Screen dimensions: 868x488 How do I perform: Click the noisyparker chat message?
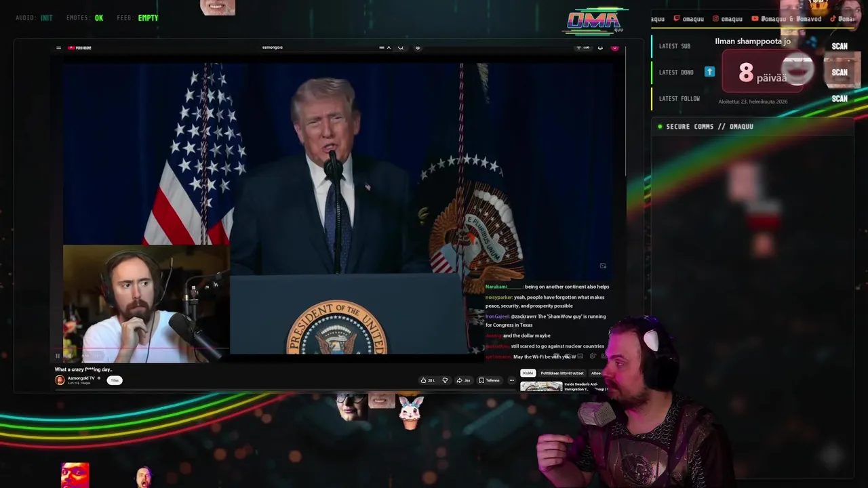pyautogui.click(x=545, y=301)
